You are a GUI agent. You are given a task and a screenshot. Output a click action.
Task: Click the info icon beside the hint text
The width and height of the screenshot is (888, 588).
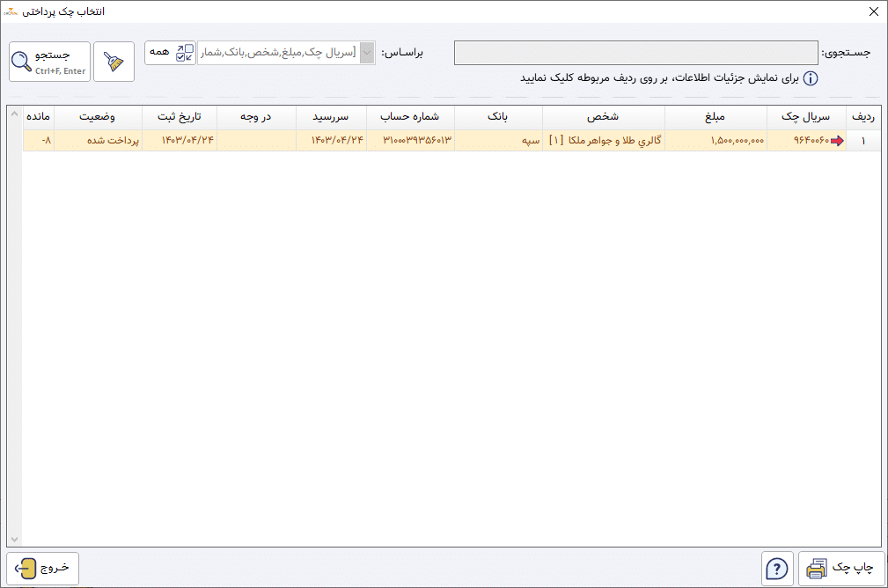(811, 78)
